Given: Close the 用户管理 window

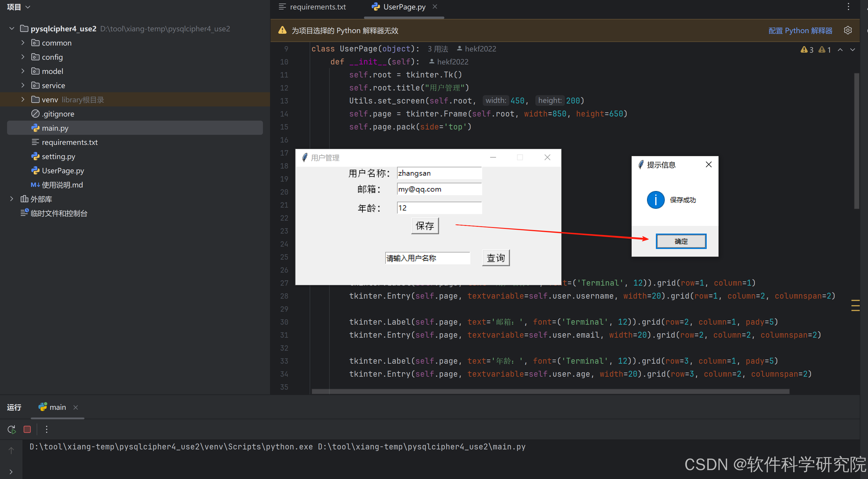Looking at the screenshot, I should tap(547, 157).
